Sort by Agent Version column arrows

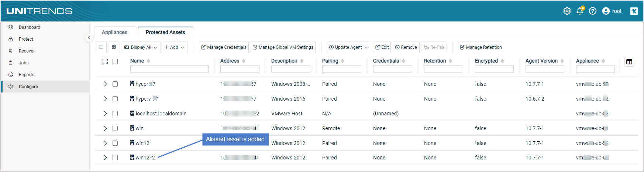(562, 61)
